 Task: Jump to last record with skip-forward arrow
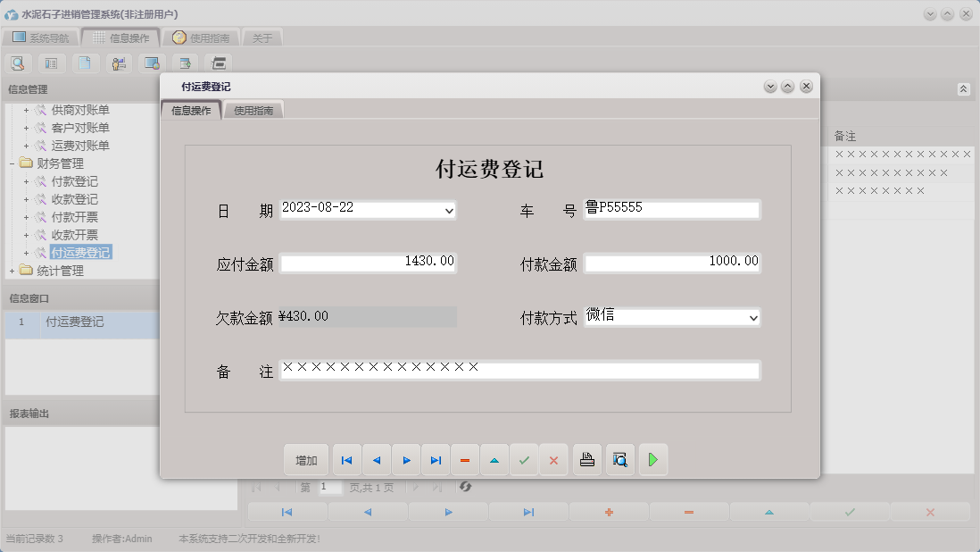coord(436,459)
